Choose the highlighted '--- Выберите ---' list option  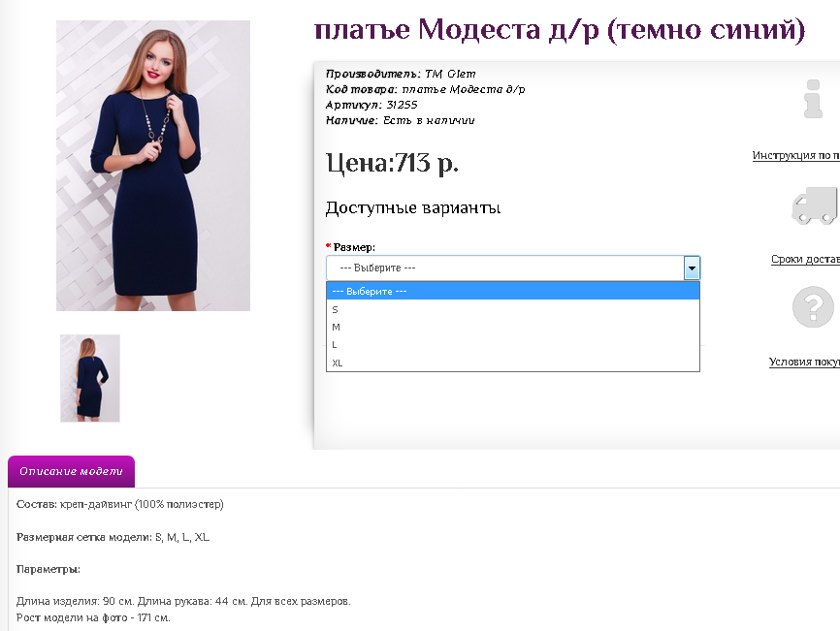[x=512, y=291]
